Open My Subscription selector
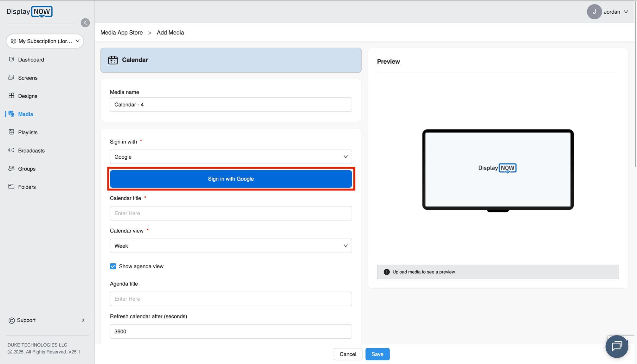637x364 pixels. pyautogui.click(x=45, y=41)
